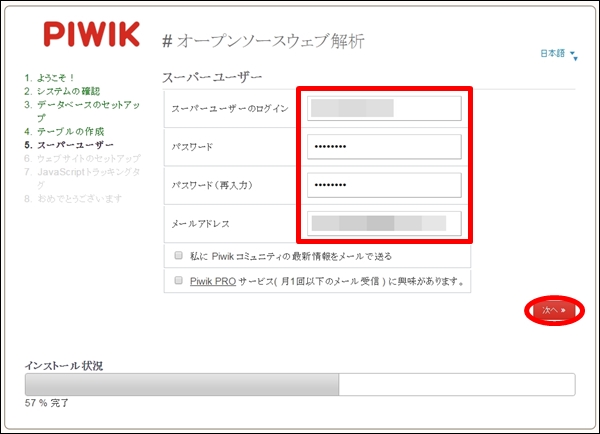The width and height of the screenshot is (600, 434).
Task: Click the メールアドレス field label
Action: (200, 224)
